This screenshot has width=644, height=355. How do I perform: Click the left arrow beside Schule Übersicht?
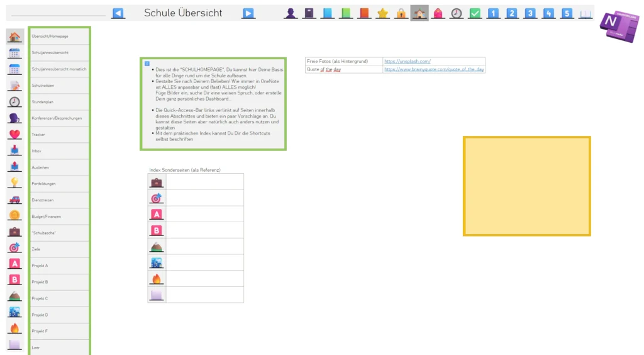coord(118,13)
